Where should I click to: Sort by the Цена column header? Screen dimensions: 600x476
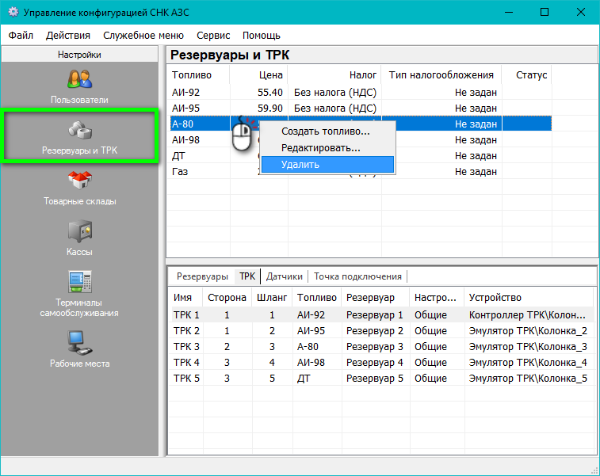point(270,74)
